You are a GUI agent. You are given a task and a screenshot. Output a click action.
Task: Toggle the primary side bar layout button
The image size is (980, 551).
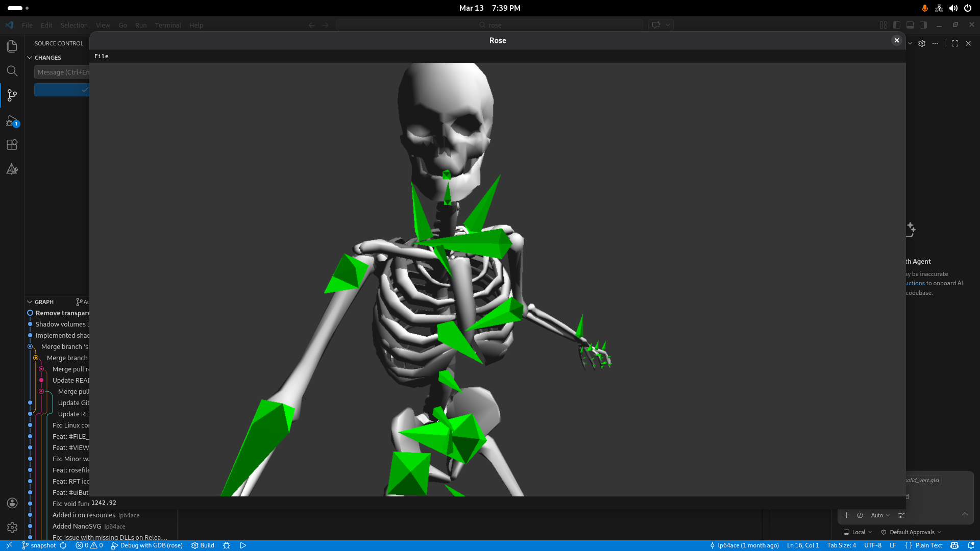click(x=897, y=25)
